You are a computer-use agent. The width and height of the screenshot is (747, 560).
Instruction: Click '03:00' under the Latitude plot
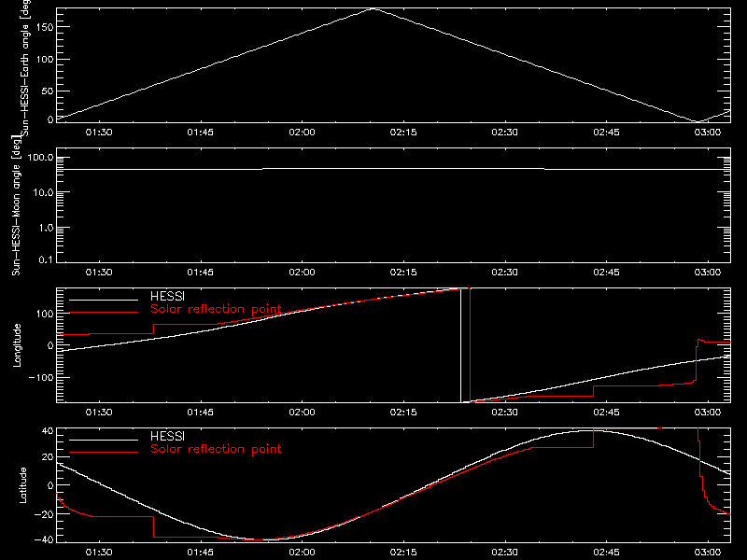pyautogui.click(x=708, y=552)
